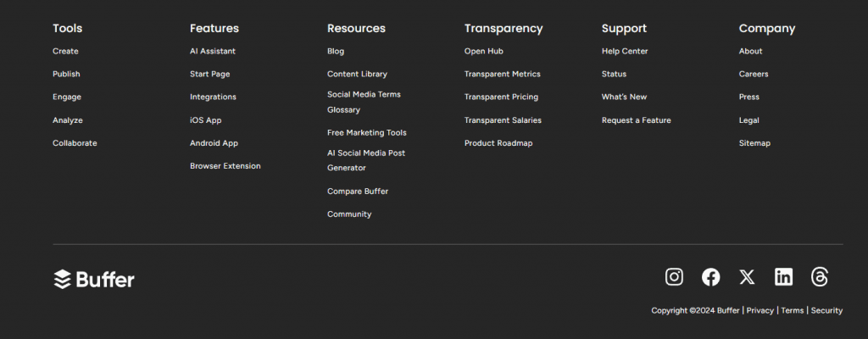Image resolution: width=868 pixels, height=339 pixels.
Task: Go to Start Page feature
Action: (210, 74)
